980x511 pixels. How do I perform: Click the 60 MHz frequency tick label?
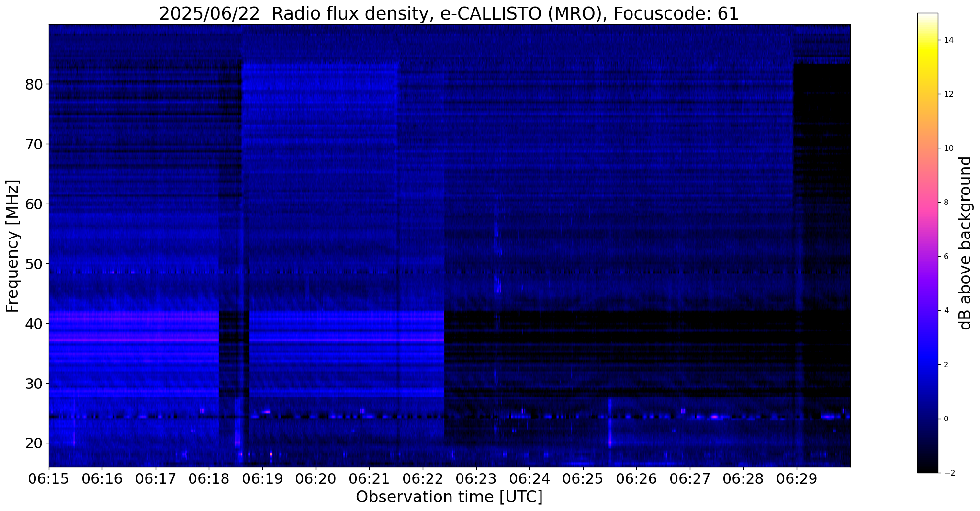pyautogui.click(x=34, y=204)
